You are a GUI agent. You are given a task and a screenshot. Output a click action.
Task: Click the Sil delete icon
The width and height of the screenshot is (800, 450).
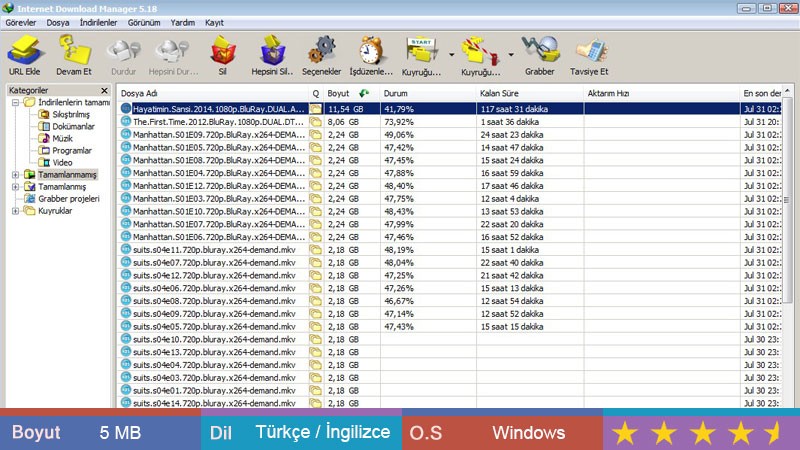tap(223, 51)
